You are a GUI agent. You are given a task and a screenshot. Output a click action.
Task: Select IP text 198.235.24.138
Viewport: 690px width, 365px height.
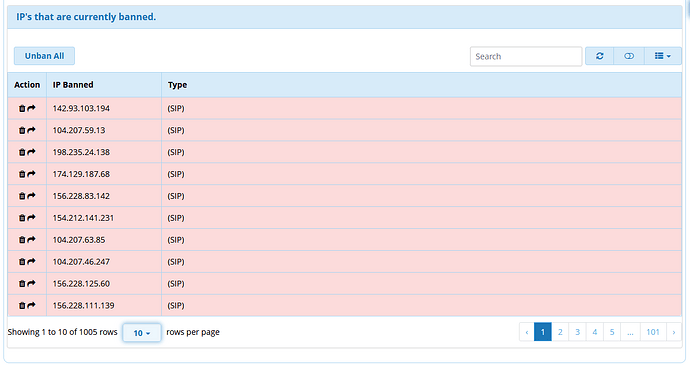click(81, 152)
